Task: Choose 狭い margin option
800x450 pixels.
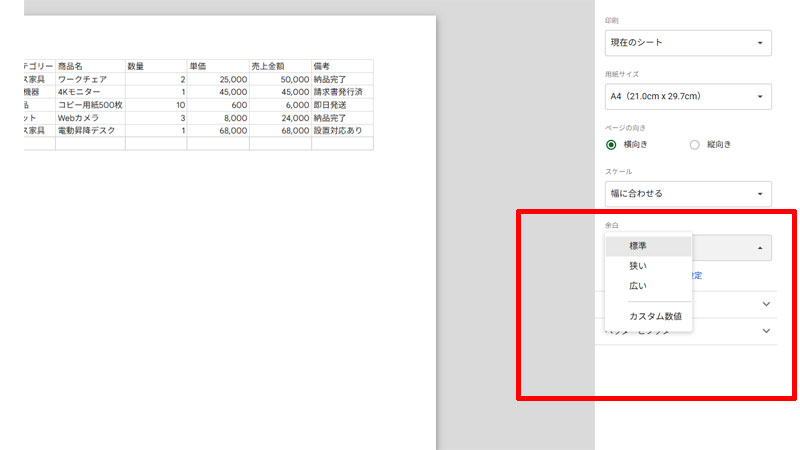Action: [x=648, y=266]
